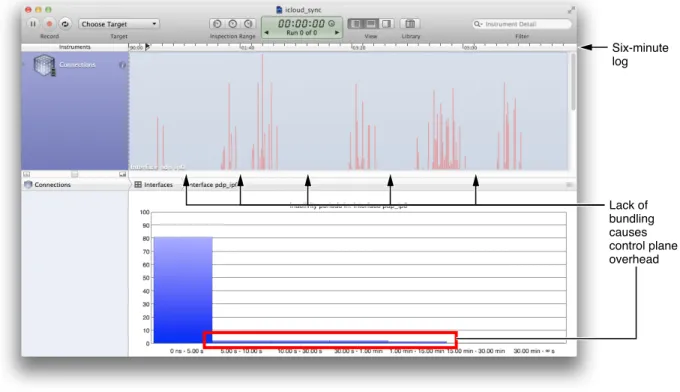Click the track pane vertical scrollbar
680x392 pixels.
point(573,82)
